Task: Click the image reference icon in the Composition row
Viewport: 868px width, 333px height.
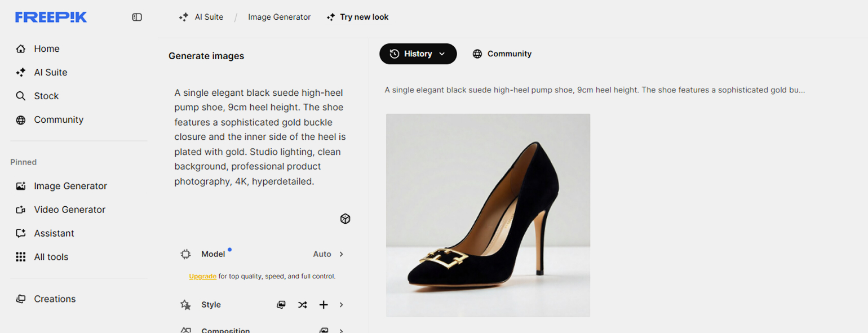Action: pyautogui.click(x=324, y=330)
